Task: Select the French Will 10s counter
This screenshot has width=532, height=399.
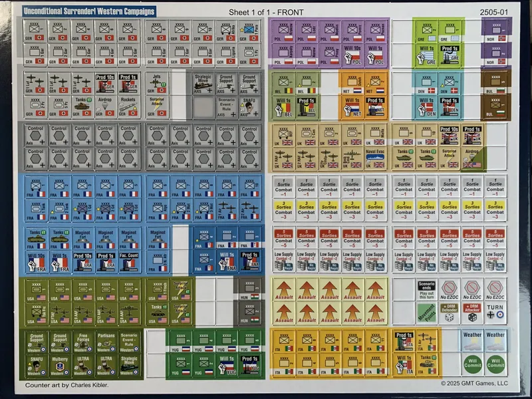Action: (x=37, y=262)
